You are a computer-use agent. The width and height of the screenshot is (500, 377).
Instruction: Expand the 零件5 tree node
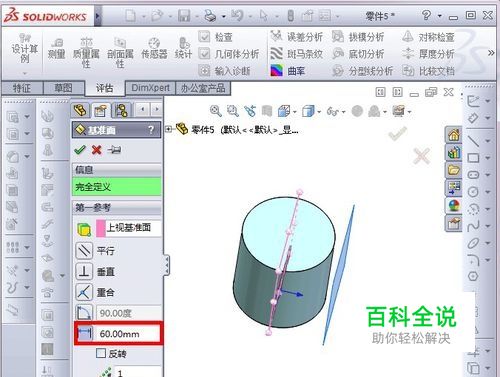[169, 129]
